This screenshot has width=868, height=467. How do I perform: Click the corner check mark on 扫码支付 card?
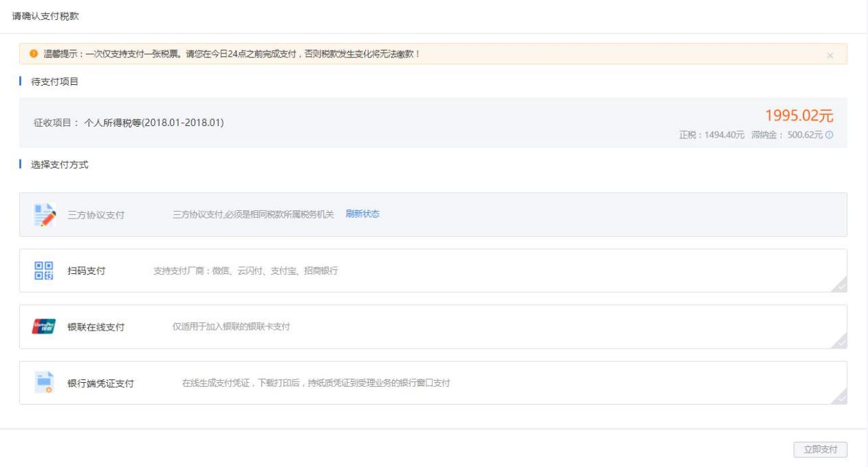pos(840,286)
